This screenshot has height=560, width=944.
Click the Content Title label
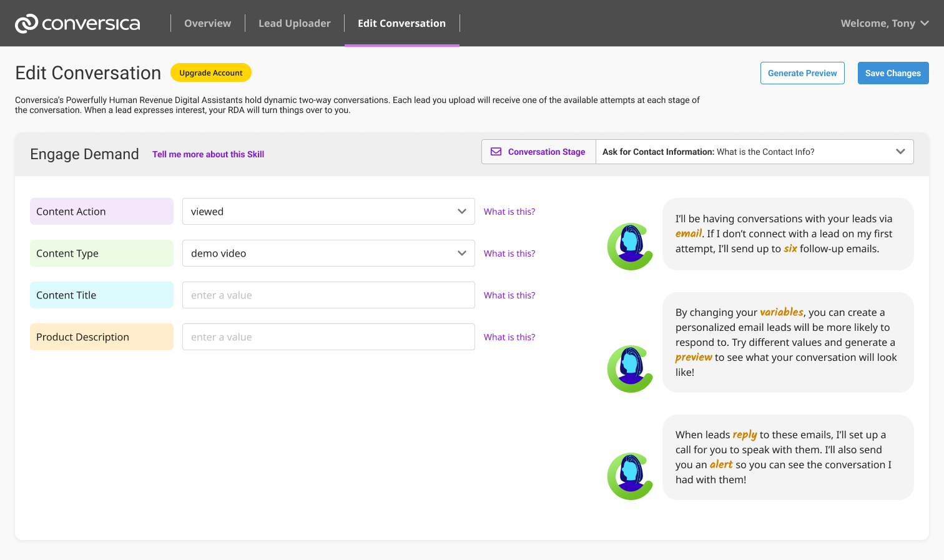[x=102, y=295]
